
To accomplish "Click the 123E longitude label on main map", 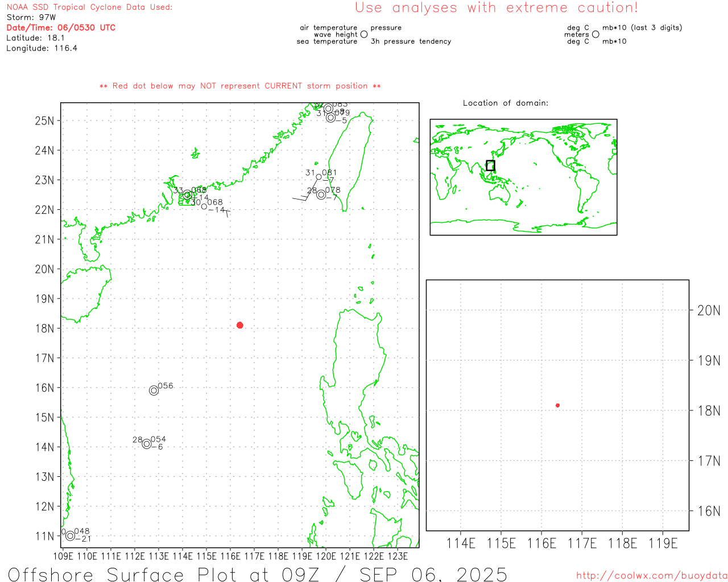I will (398, 556).
